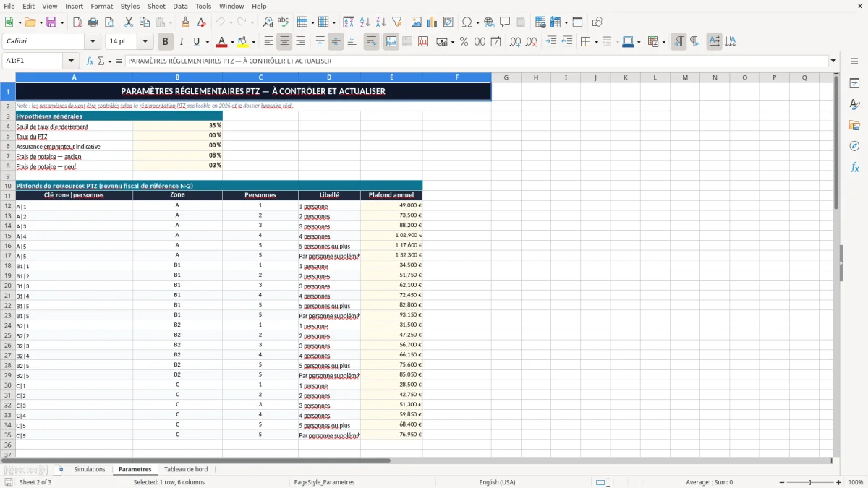Screen dimensions: 868x488
Task: Toggle Underline formatting
Action: click(196, 42)
